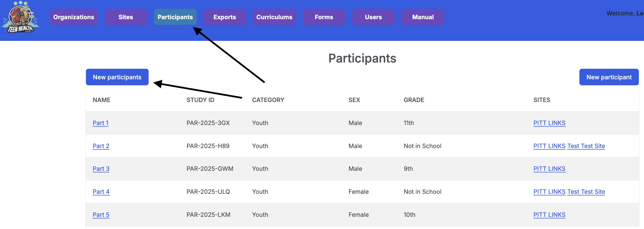Click Youth category in Part 1 row

click(x=260, y=123)
